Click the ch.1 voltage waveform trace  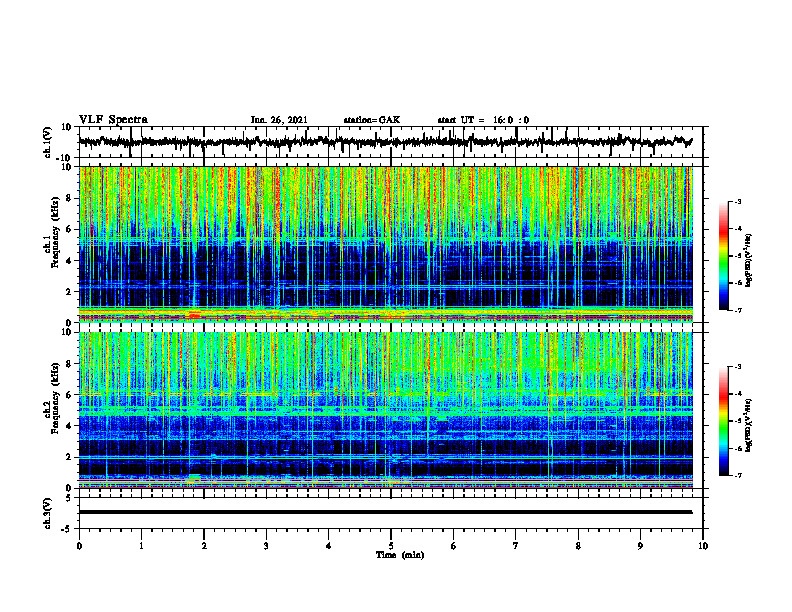385,142
